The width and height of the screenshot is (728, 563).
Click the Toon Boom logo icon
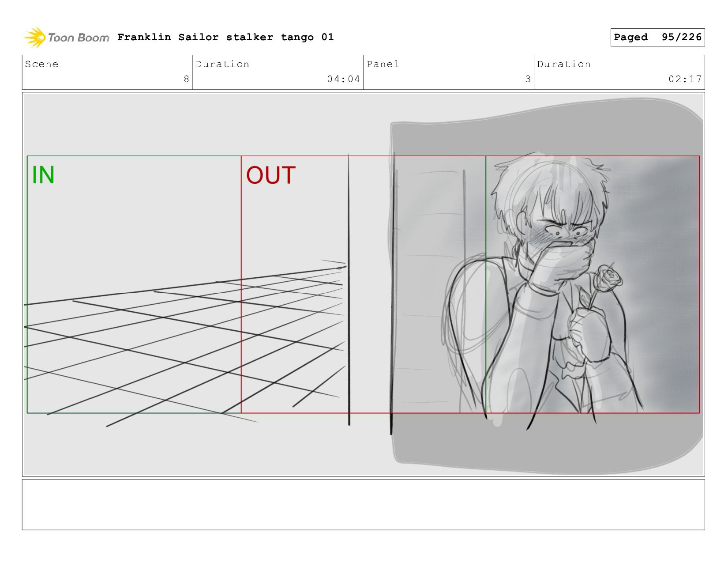pos(35,38)
